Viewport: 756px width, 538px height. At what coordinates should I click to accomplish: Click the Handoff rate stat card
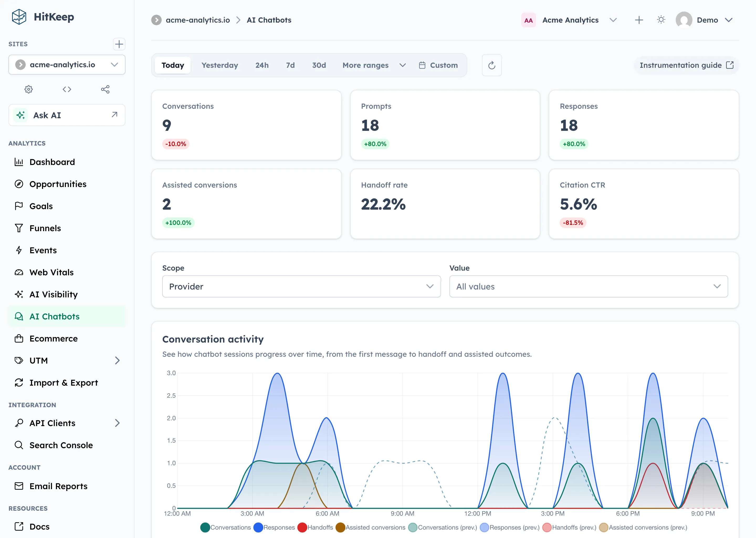pyautogui.click(x=445, y=204)
